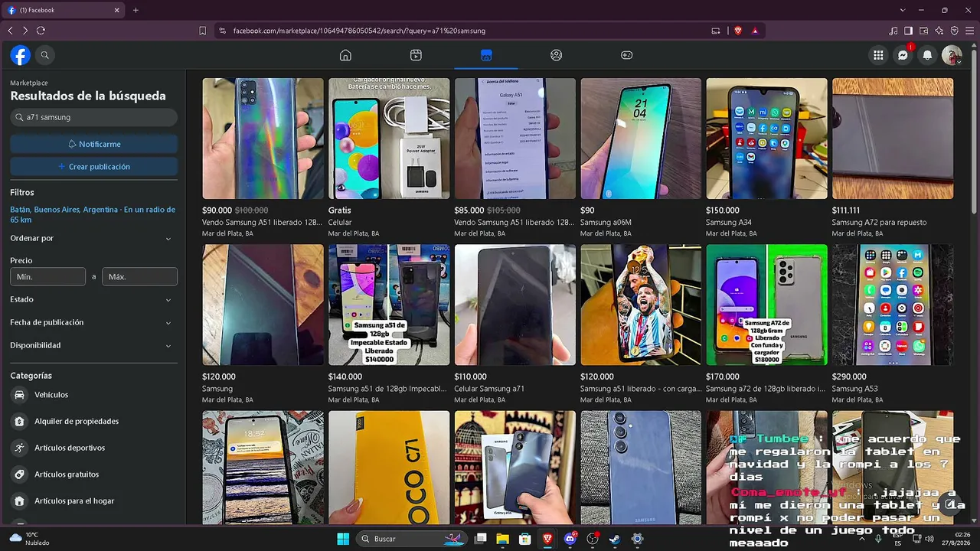Open the browser tab search chevron
The width and height of the screenshot is (980, 551).
903,10
